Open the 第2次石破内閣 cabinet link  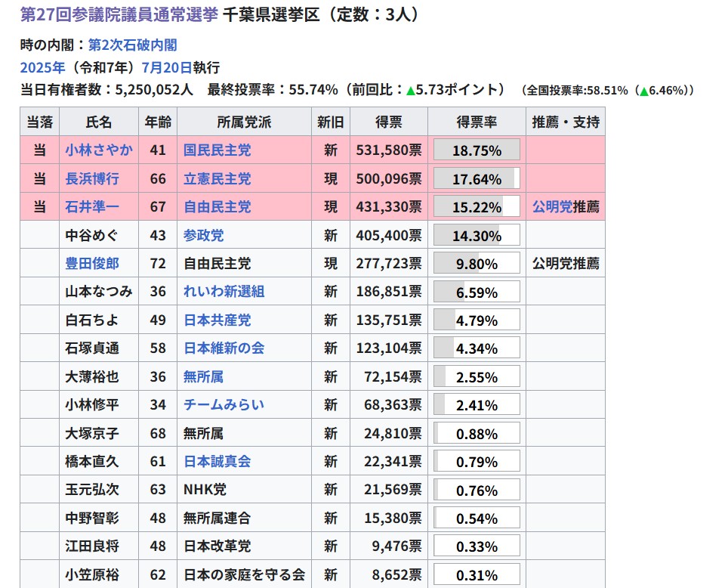click(x=132, y=45)
